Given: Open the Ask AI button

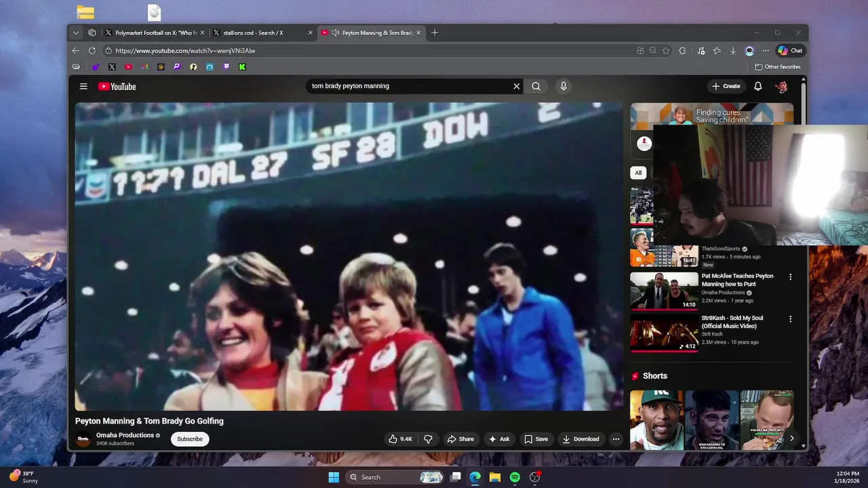Looking at the screenshot, I should click(x=498, y=439).
